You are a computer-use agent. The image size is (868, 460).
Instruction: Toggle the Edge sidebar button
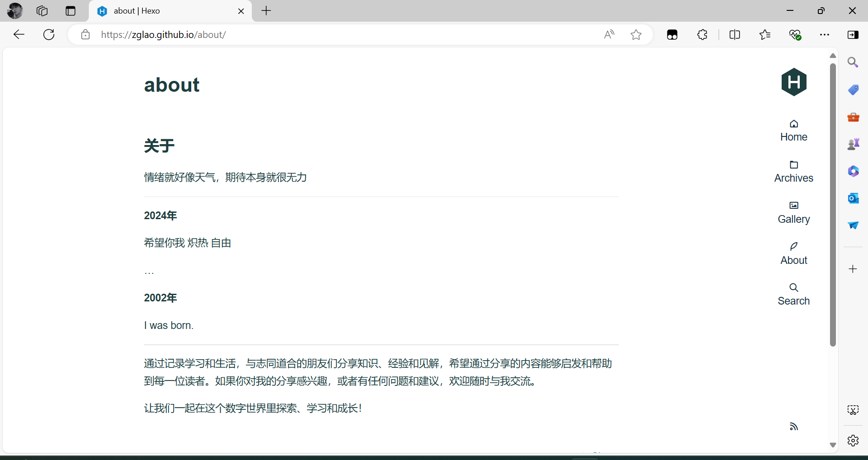(853, 34)
